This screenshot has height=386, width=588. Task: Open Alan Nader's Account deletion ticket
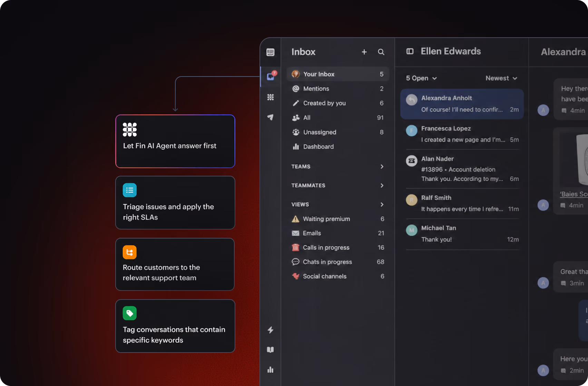462,169
